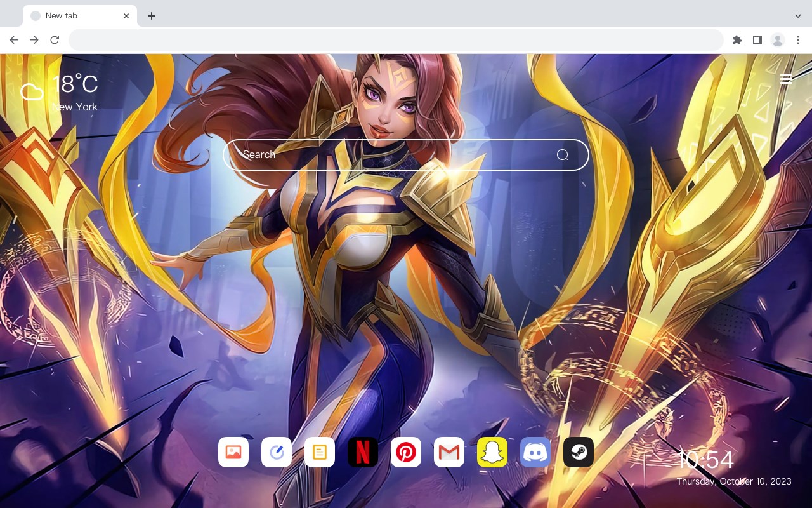The image size is (812, 508).
Task: Reload the current page
Action: click(55, 40)
